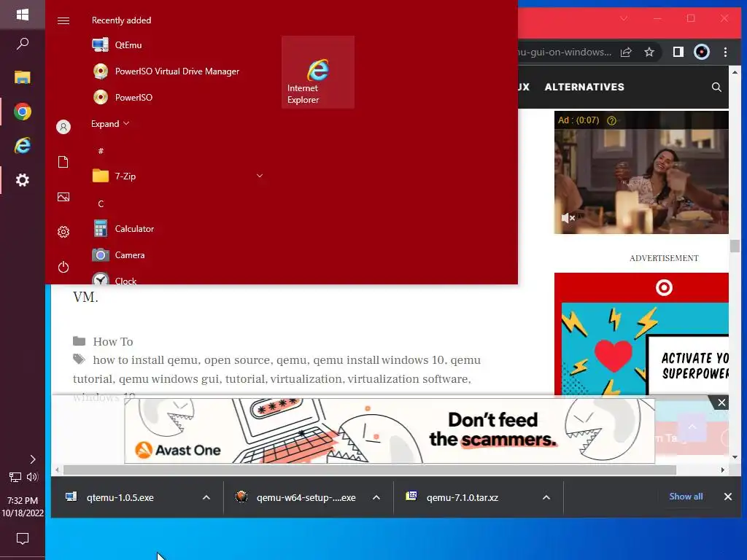Click the horizontal page scrollbar
747x560 pixels.
[x=369, y=470]
